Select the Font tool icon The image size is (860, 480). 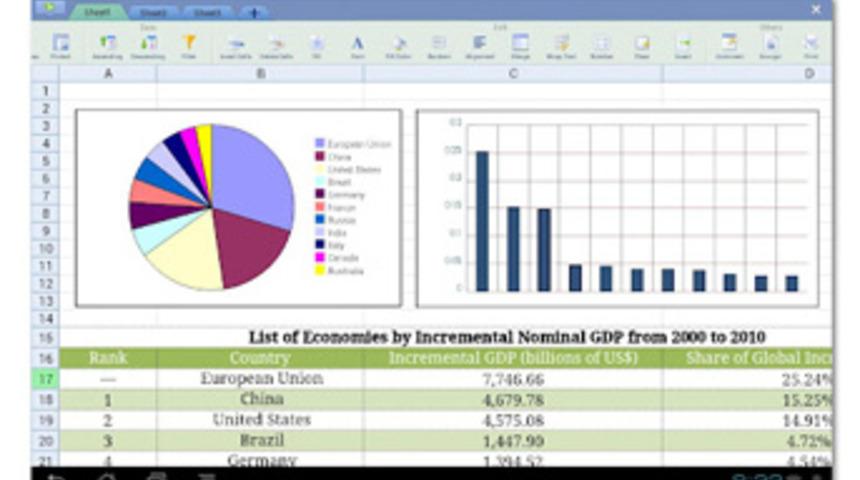tap(357, 44)
